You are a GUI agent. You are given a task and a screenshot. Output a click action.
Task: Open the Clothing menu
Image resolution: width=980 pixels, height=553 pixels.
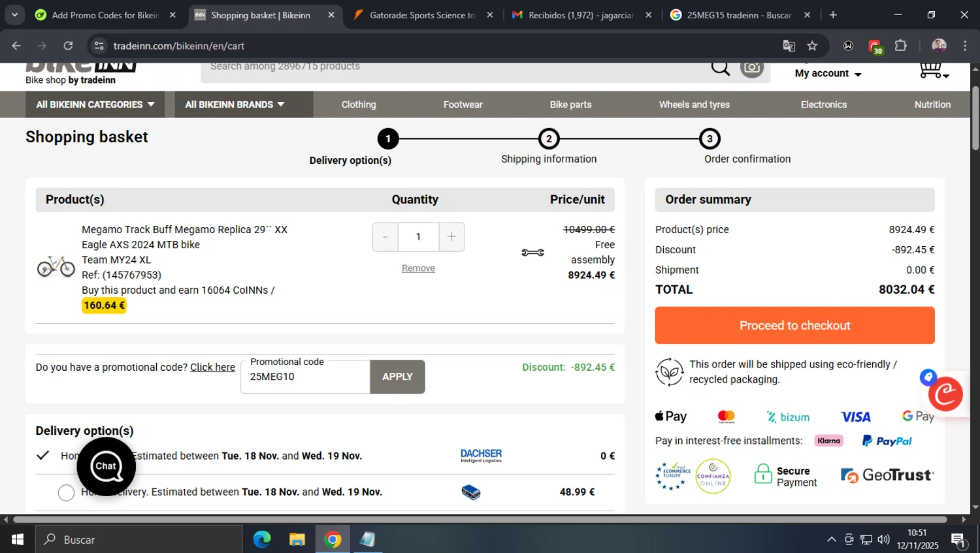(359, 104)
